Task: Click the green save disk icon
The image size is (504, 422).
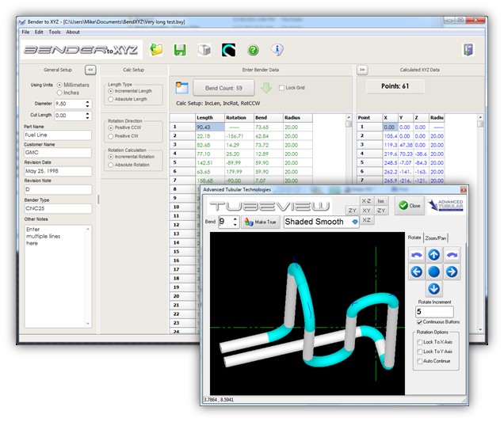Action: click(x=180, y=50)
